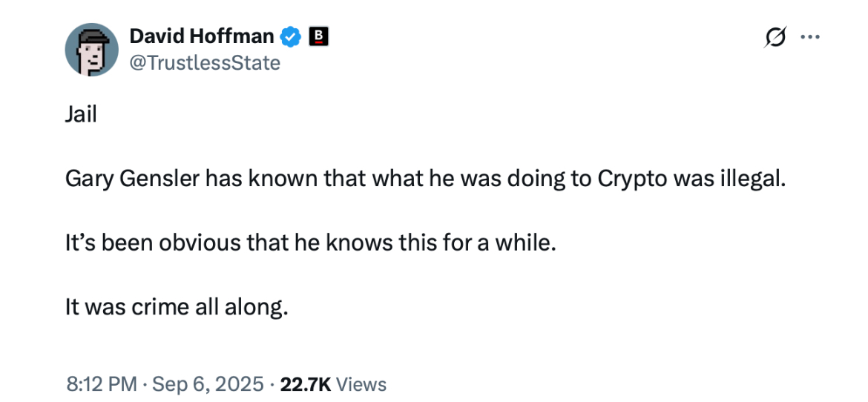Click the black B affiliation badge

(318, 36)
